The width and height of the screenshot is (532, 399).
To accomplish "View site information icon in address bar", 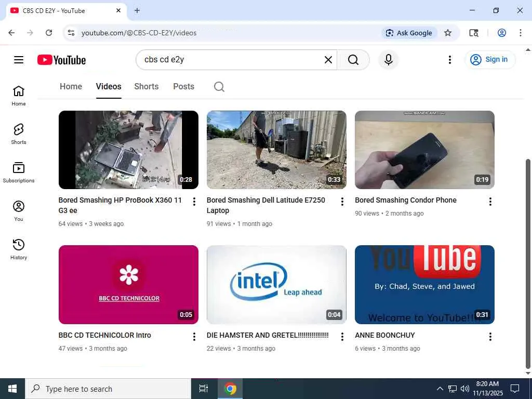I will pos(71,33).
